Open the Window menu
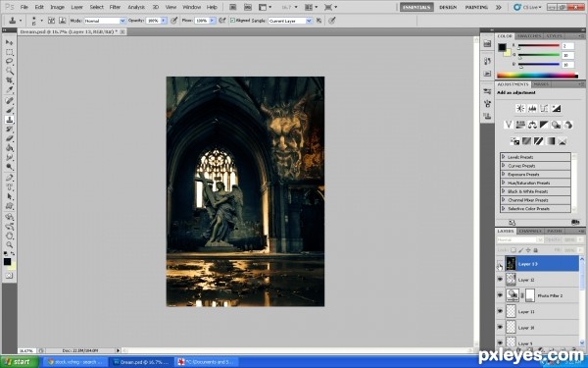Image resolution: width=588 pixels, height=368 pixels. pos(191,7)
